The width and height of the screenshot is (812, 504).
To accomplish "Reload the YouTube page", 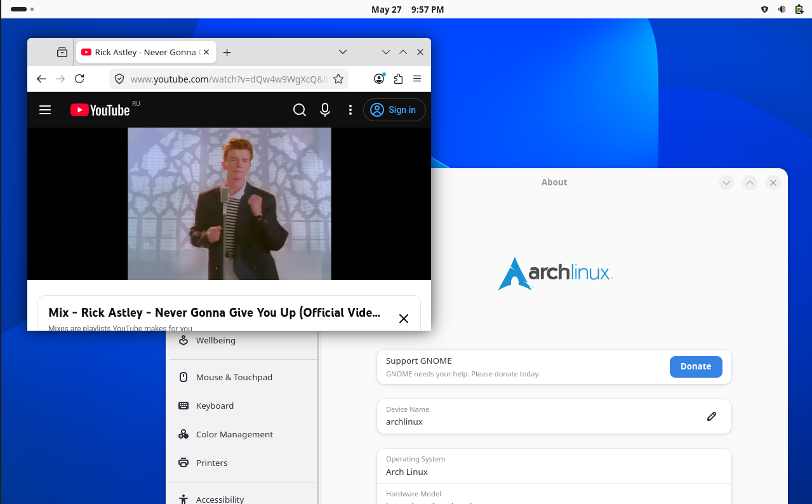I will coord(79,79).
